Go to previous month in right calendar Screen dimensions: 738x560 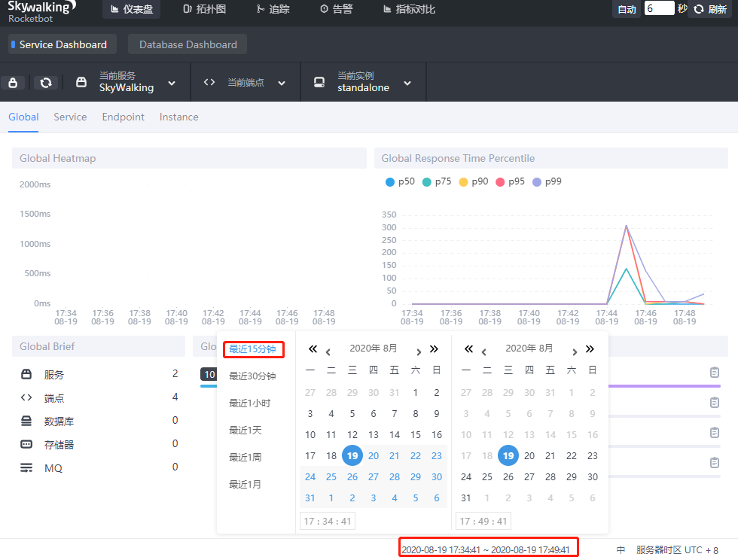click(483, 352)
